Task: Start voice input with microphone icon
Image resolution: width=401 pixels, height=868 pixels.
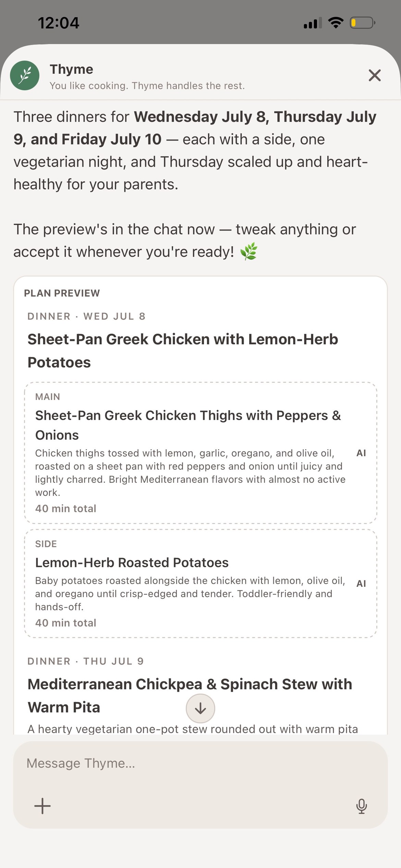Action: tap(362, 806)
